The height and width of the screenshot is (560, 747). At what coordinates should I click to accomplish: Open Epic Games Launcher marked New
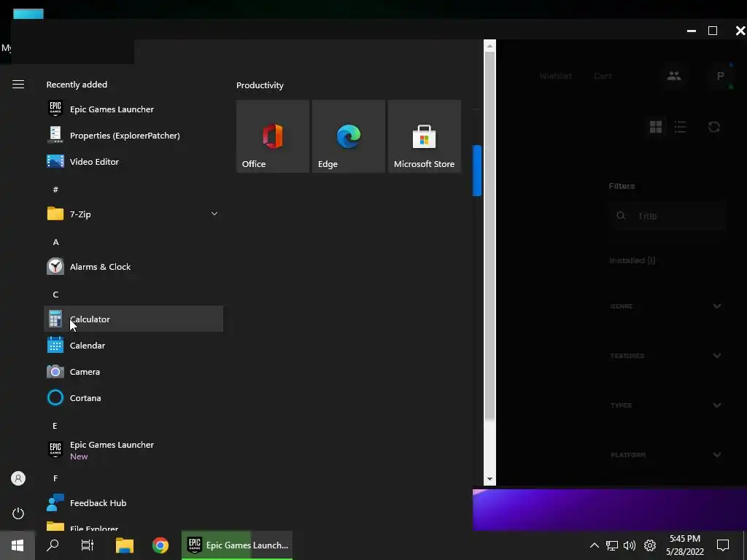[x=133, y=449]
